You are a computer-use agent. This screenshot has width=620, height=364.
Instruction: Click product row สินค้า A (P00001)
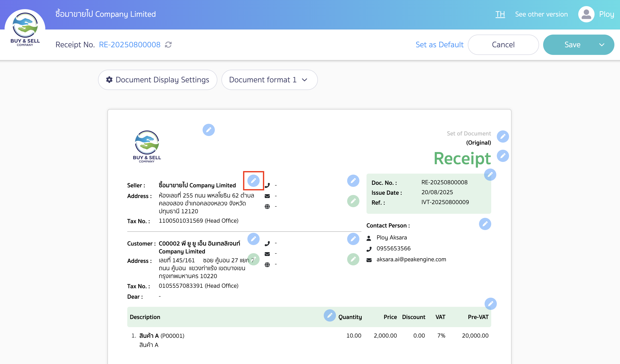[162, 336]
